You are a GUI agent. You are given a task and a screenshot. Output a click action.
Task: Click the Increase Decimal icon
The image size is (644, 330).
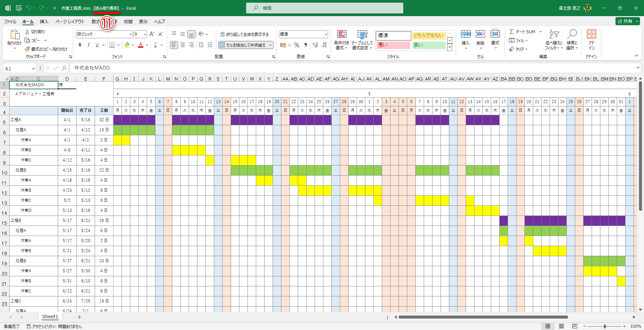click(x=315, y=45)
